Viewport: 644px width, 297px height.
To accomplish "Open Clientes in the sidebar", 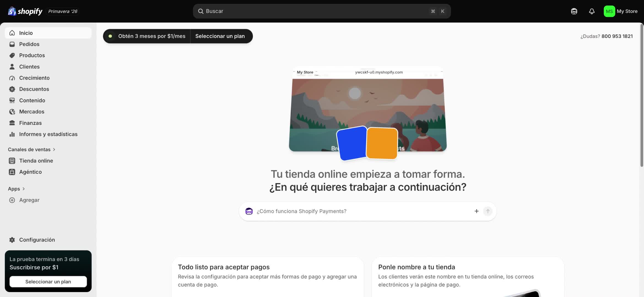I will pyautogui.click(x=48, y=67).
